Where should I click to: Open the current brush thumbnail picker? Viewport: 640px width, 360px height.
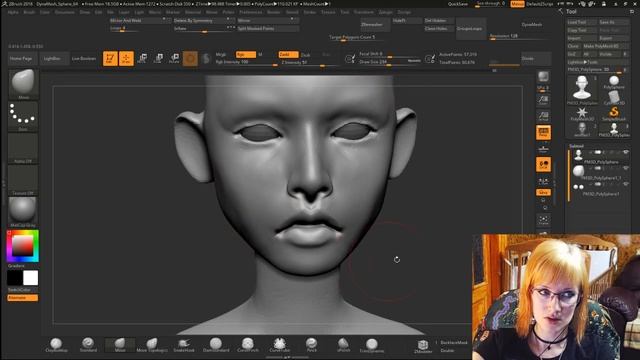[23, 84]
